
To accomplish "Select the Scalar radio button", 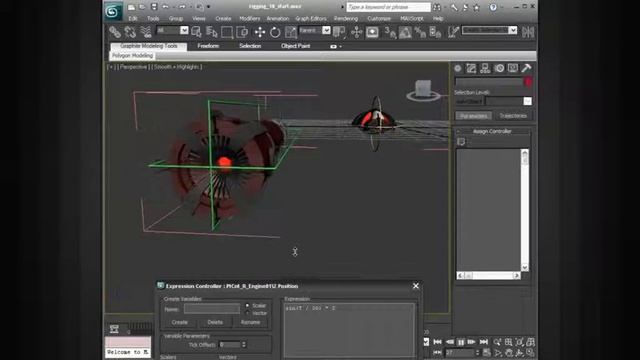I will point(247,305).
